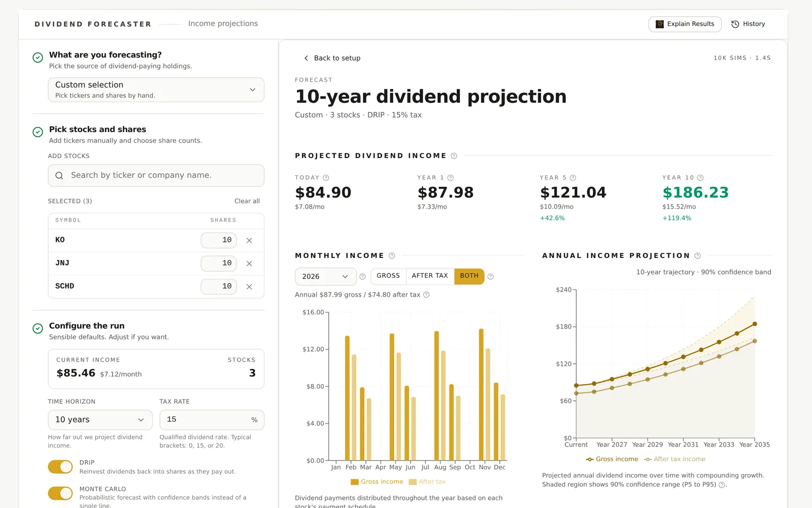812x508 pixels.
Task: Click the tax rate input field
Action: point(212,420)
